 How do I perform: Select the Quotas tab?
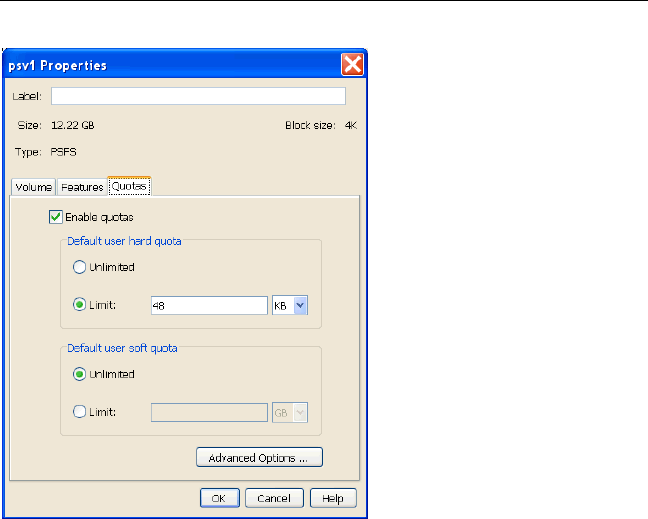point(129,186)
